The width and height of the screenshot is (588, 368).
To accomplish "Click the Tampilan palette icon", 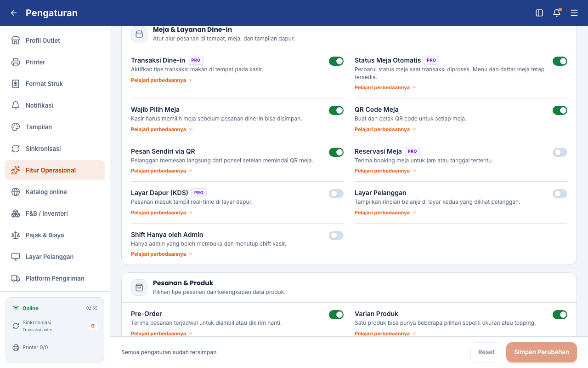I will click(x=16, y=127).
